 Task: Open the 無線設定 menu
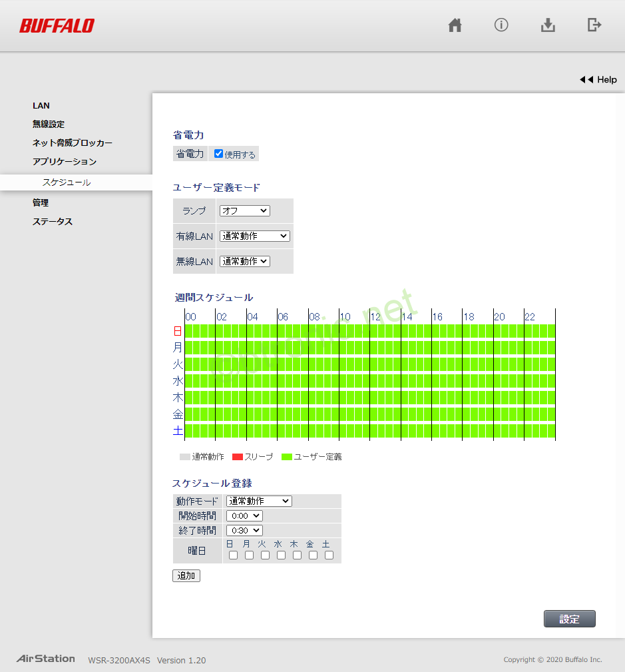point(49,124)
